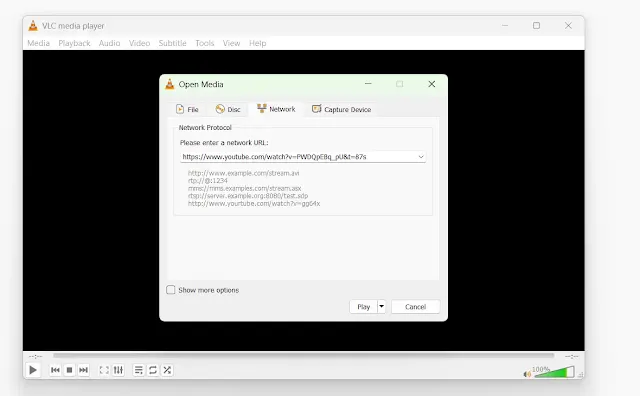The width and height of the screenshot is (640, 396).
Task: Click the 'Network Protocol' group label
Action: click(x=205, y=127)
